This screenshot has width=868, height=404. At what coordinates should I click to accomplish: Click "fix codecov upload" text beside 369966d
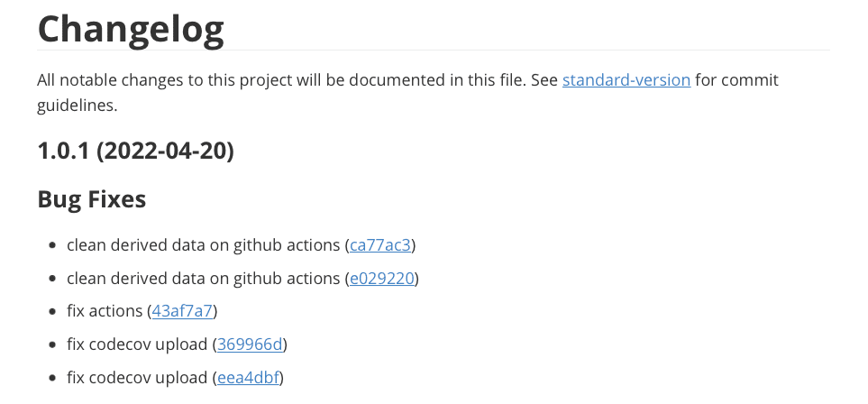pos(137,344)
